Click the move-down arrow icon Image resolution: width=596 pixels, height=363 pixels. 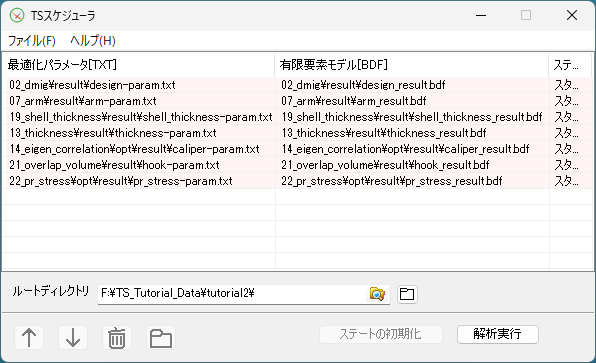[73, 338]
